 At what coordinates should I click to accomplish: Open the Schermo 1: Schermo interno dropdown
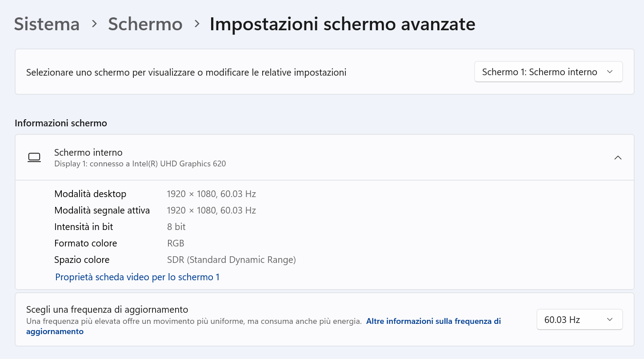[x=548, y=72]
